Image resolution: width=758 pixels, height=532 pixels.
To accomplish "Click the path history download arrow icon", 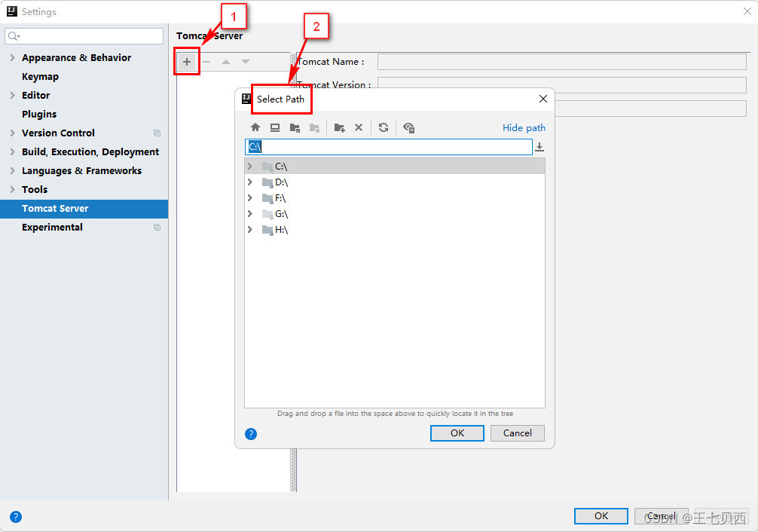I will point(539,146).
